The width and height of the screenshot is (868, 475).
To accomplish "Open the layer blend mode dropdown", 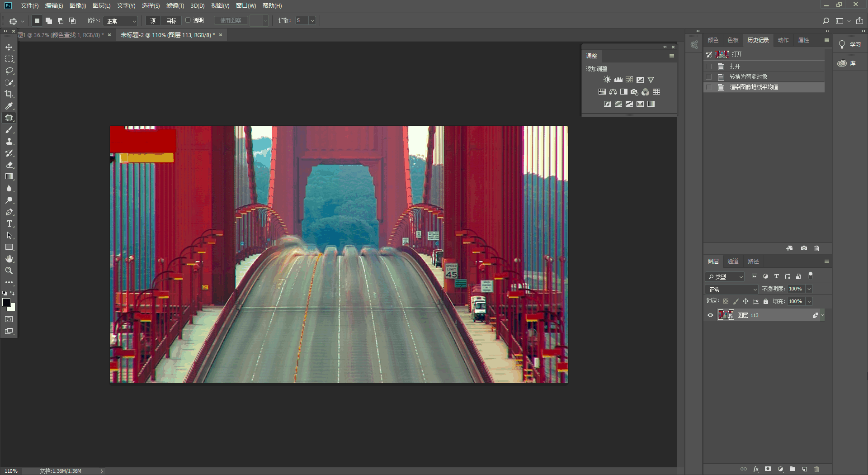I will [x=732, y=289].
